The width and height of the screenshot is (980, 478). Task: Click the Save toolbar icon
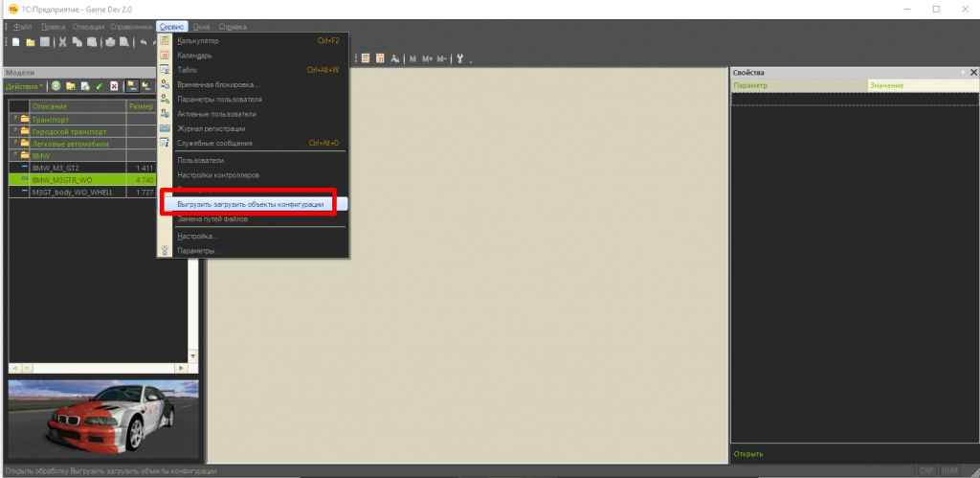tap(44, 42)
